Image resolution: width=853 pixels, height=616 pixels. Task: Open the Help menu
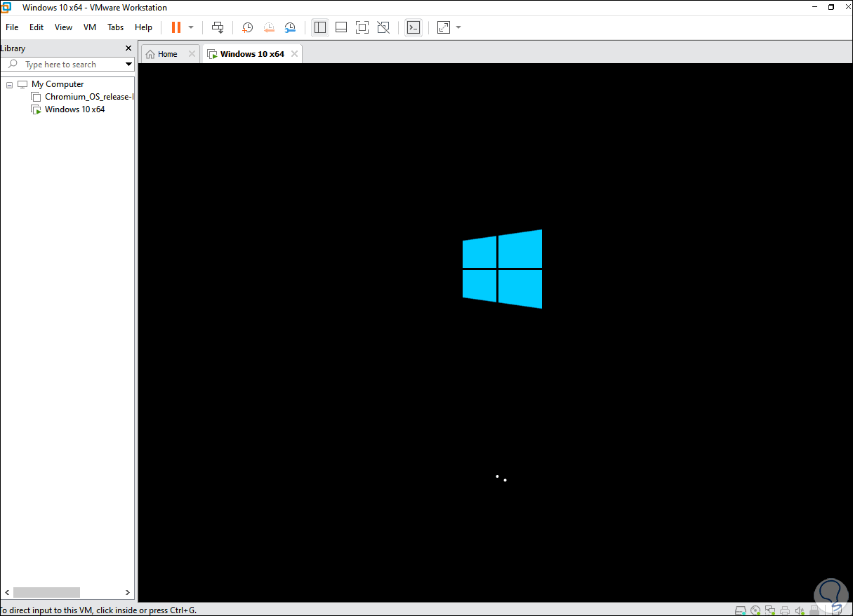click(143, 27)
